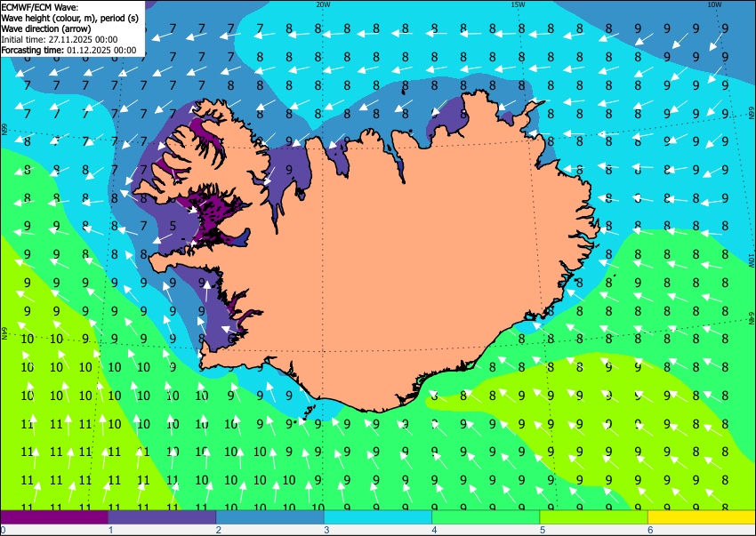This screenshot has width=756, height=536.
Task: Click "Initial time: 27.11.2025 00:00" text
Action: pos(60,39)
